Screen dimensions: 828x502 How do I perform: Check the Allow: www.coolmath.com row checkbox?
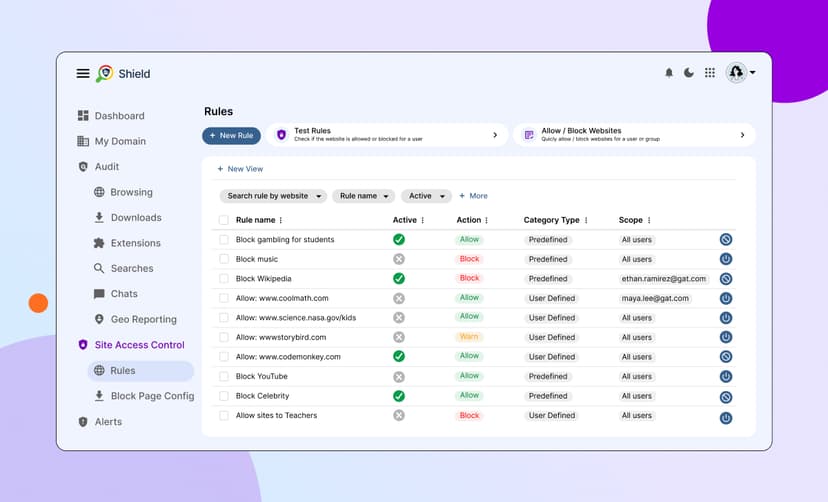224,298
